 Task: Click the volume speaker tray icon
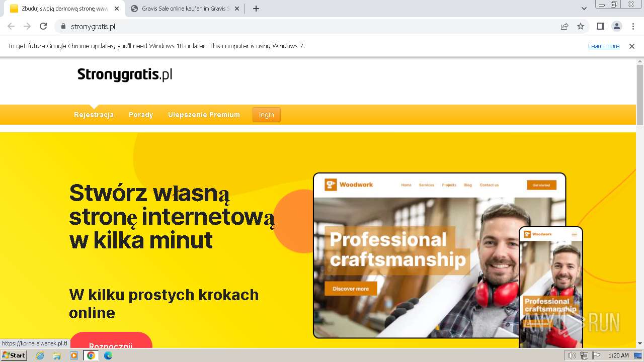[x=572, y=355]
